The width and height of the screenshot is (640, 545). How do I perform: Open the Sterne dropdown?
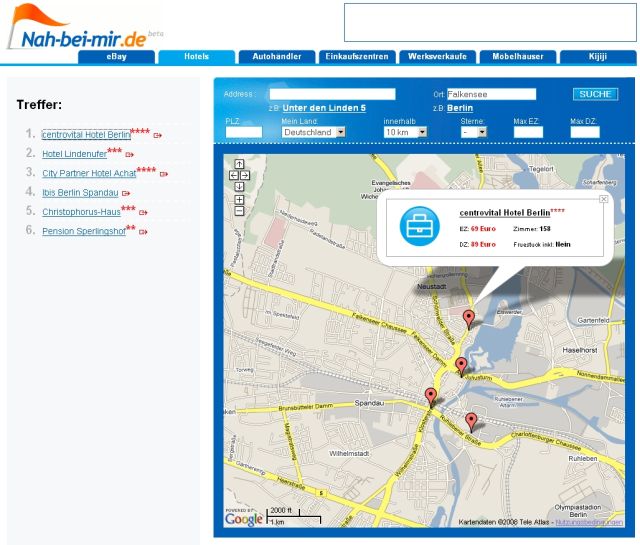tap(474, 132)
